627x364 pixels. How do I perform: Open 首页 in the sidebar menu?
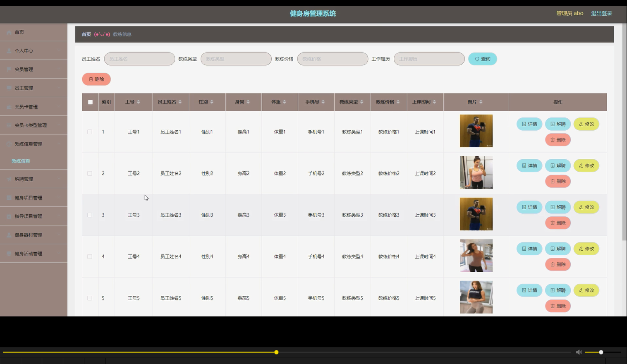34,32
